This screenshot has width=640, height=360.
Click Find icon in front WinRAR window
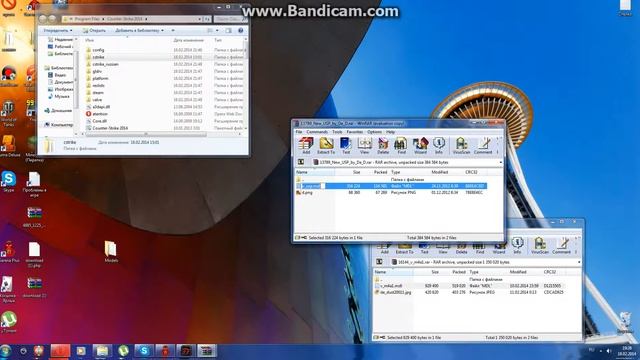click(401, 146)
